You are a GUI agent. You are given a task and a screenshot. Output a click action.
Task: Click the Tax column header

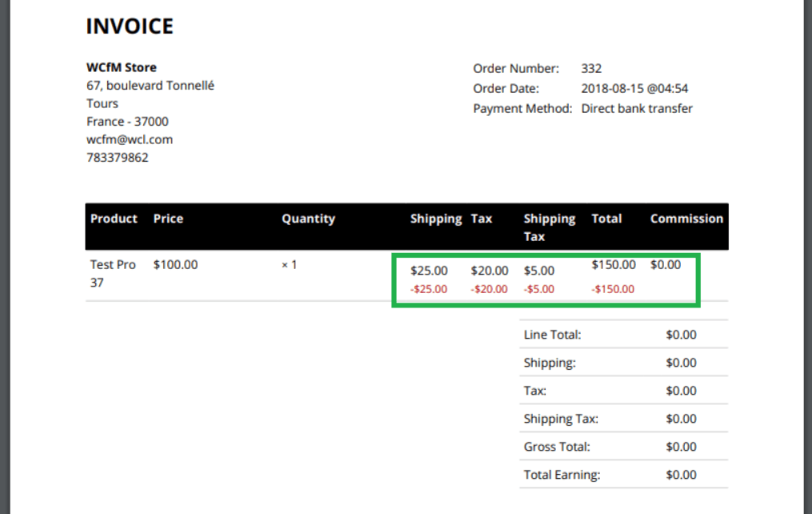(481, 218)
